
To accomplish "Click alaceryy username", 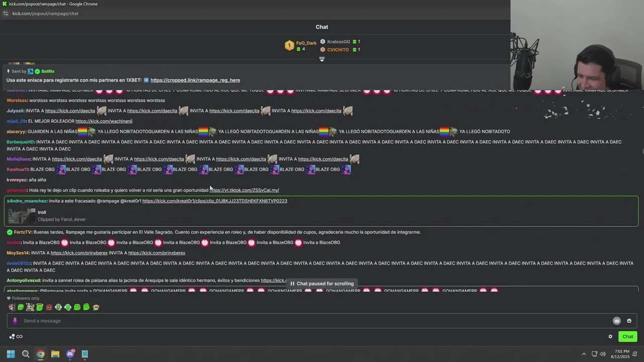I will (16, 132).
